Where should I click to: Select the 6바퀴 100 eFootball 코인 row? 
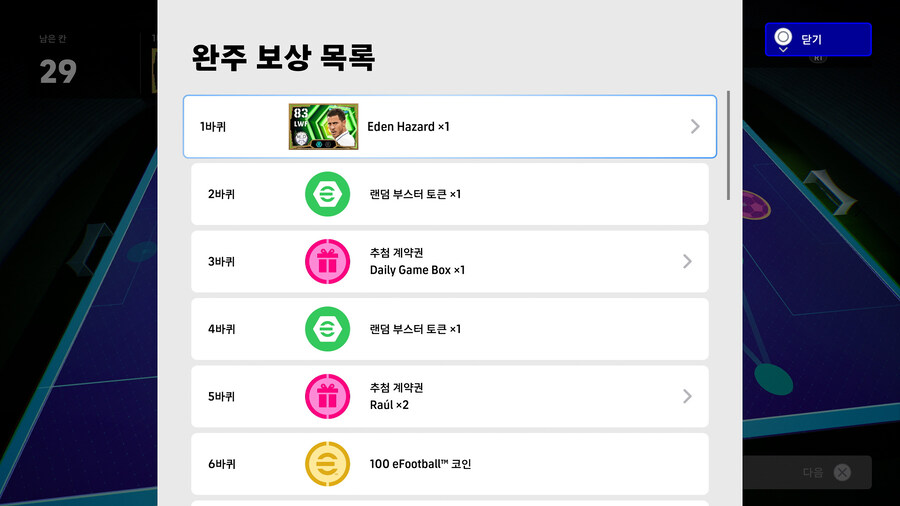click(x=450, y=464)
